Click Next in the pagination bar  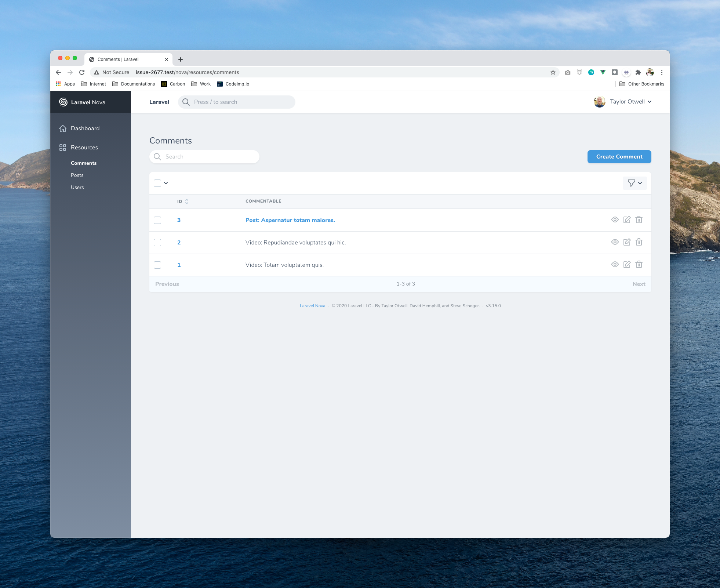pyautogui.click(x=639, y=283)
